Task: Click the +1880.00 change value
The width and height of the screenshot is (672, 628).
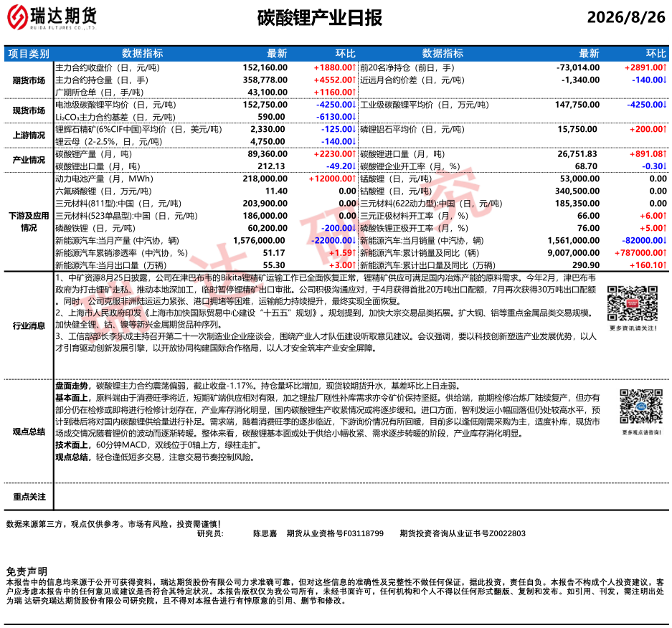Action: 334,67
